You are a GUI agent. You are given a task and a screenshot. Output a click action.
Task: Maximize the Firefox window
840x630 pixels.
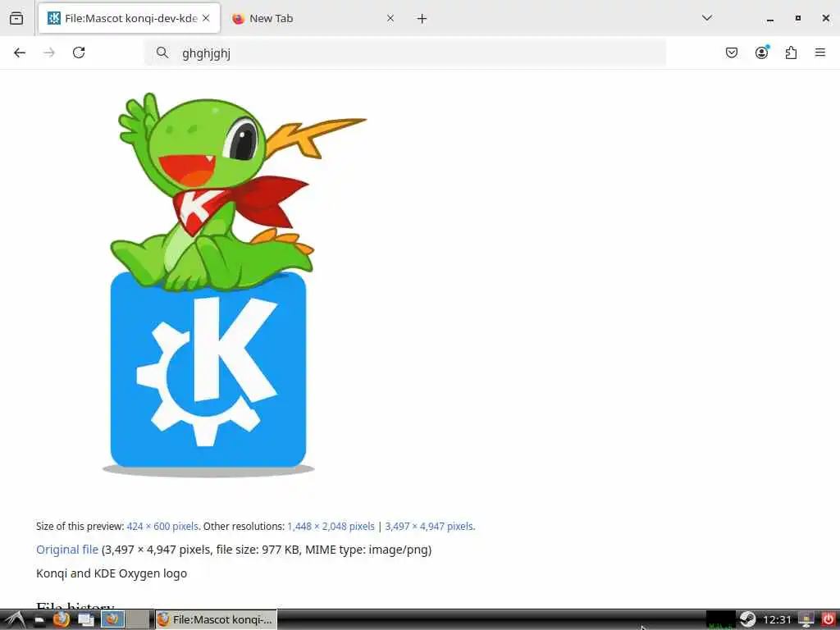click(x=798, y=18)
